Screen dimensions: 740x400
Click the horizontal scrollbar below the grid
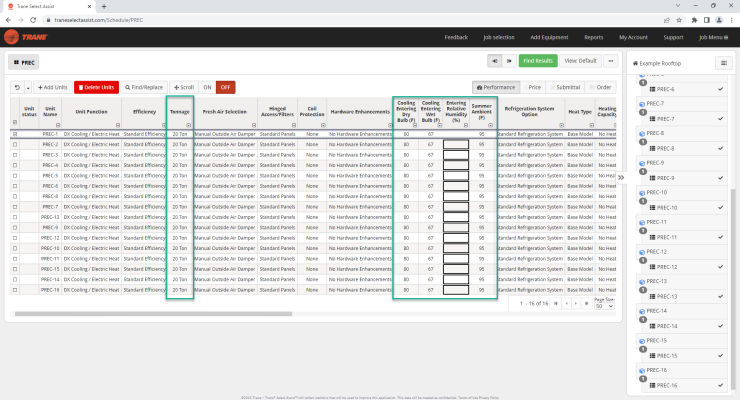point(153,314)
